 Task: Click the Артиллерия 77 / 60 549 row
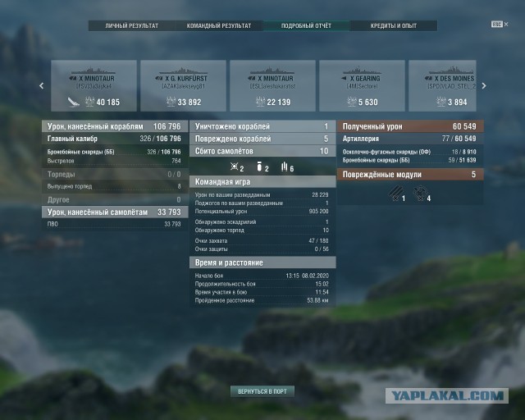pyautogui.click(x=410, y=139)
